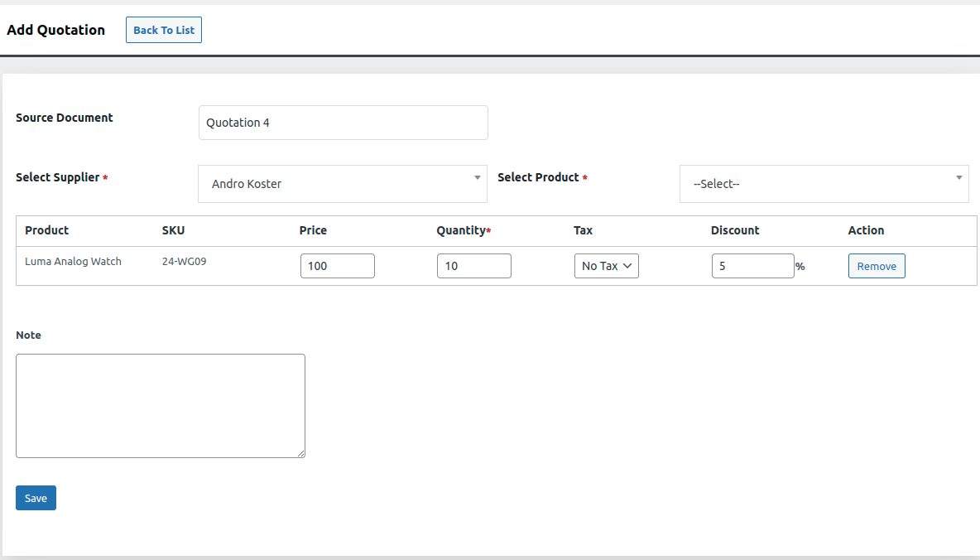The height and width of the screenshot is (560, 980).
Task: Open the Select Supplier dropdown showing Andro Koster
Action: [x=343, y=184]
